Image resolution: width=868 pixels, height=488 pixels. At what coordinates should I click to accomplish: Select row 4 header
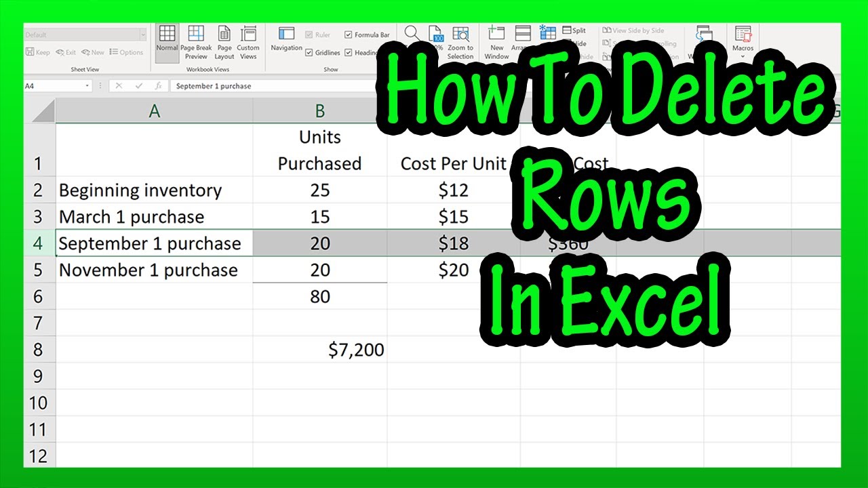point(39,243)
